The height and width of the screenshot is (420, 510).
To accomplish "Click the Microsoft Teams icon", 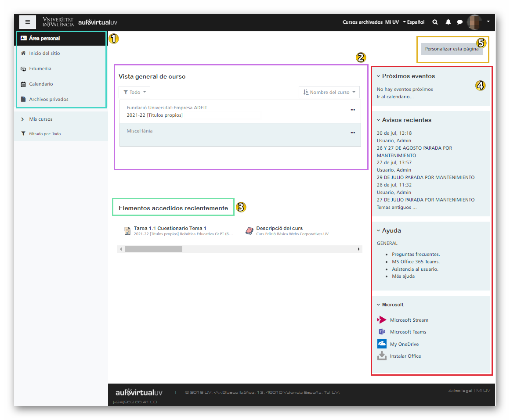I will pos(382,332).
